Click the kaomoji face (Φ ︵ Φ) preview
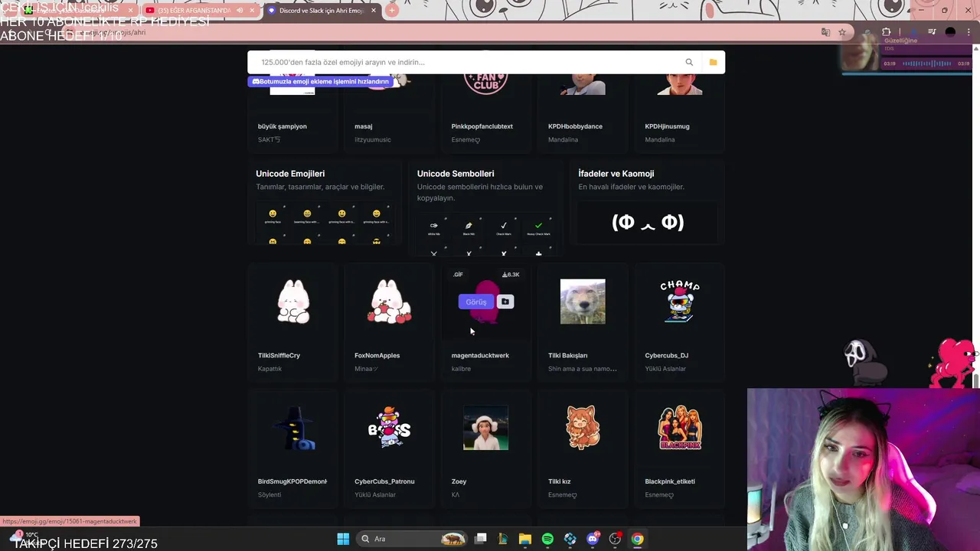 [647, 222]
